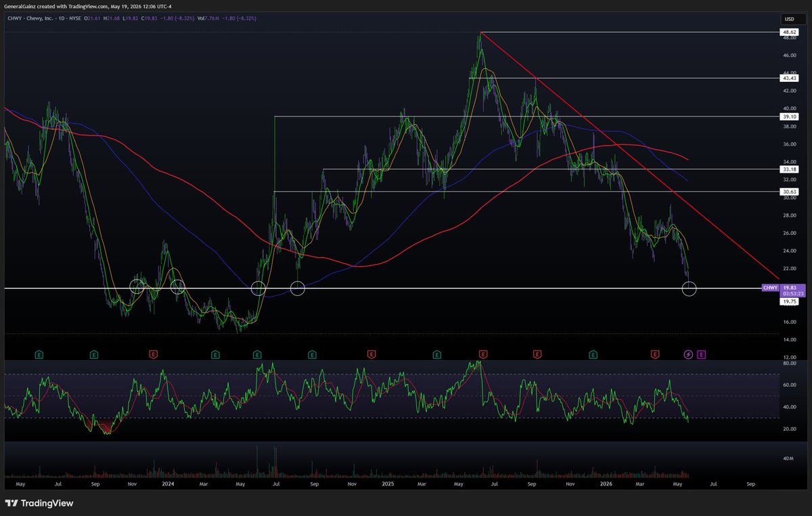
Task: Click the CHWY - Chewy, Inc. symbol title
Action: click(x=30, y=19)
